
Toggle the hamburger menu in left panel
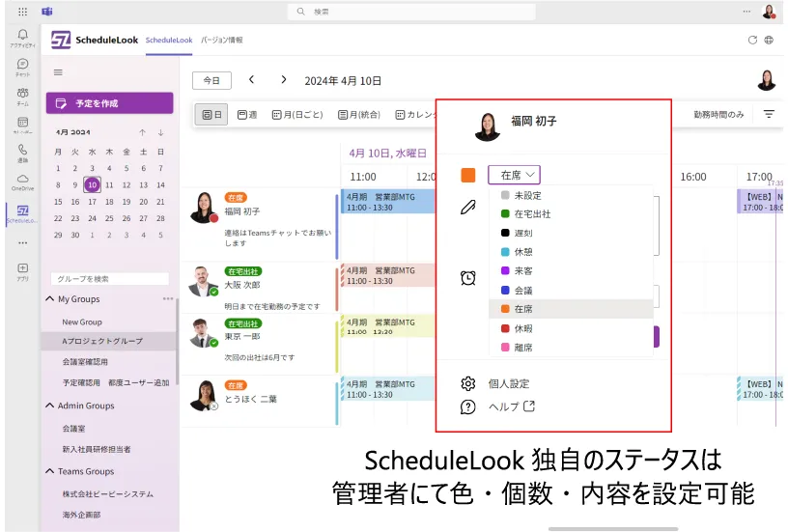coord(58,72)
